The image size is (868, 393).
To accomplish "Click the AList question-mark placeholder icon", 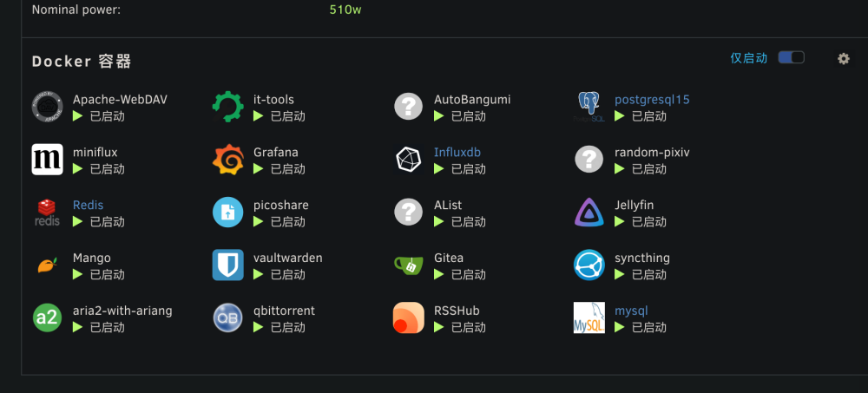I will (x=409, y=212).
